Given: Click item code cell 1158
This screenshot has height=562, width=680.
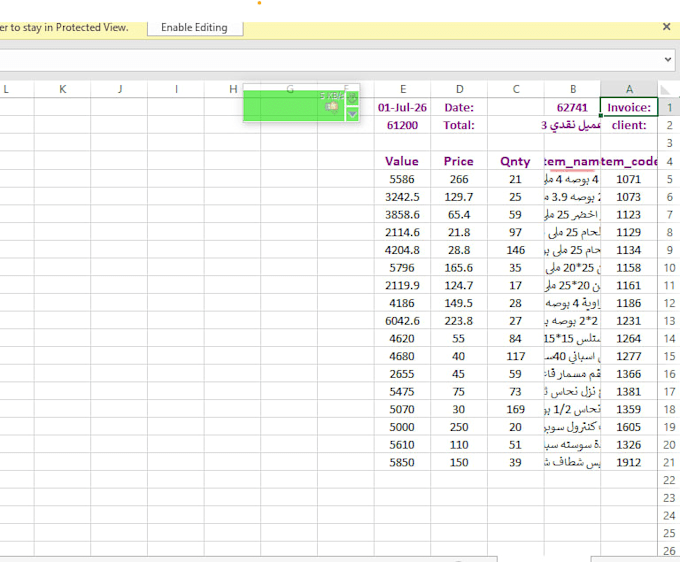Looking at the screenshot, I should click(629, 268).
